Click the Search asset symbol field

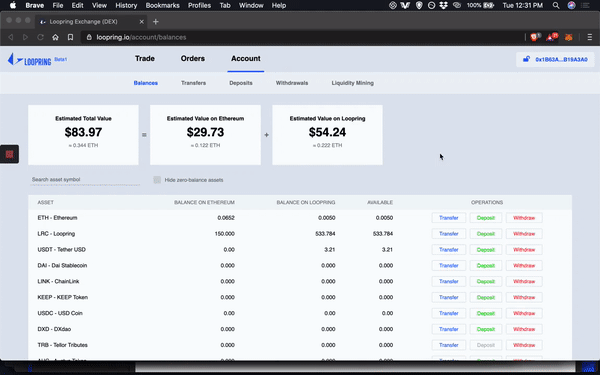point(85,179)
